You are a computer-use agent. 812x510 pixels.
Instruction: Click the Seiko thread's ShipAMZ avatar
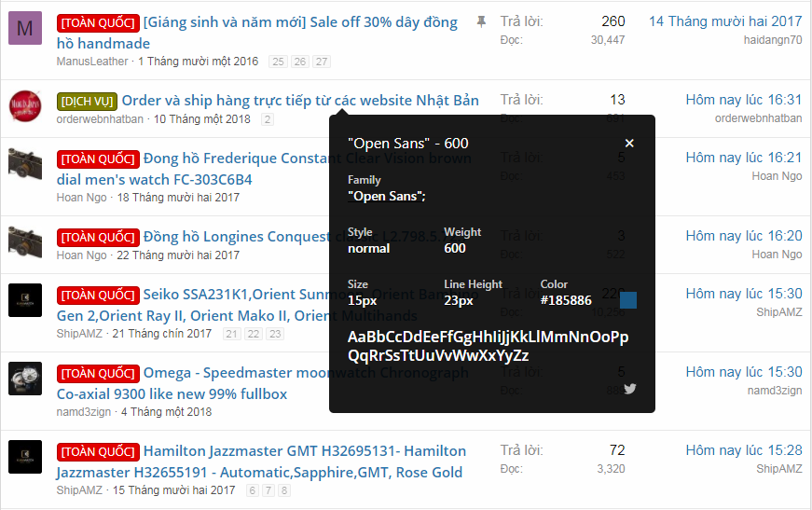coord(25,301)
